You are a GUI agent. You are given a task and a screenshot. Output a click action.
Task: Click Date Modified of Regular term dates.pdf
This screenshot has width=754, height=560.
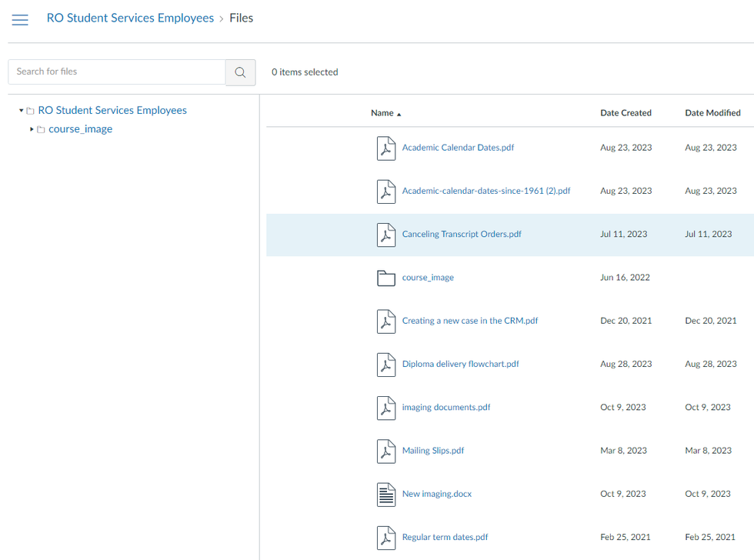(710, 537)
